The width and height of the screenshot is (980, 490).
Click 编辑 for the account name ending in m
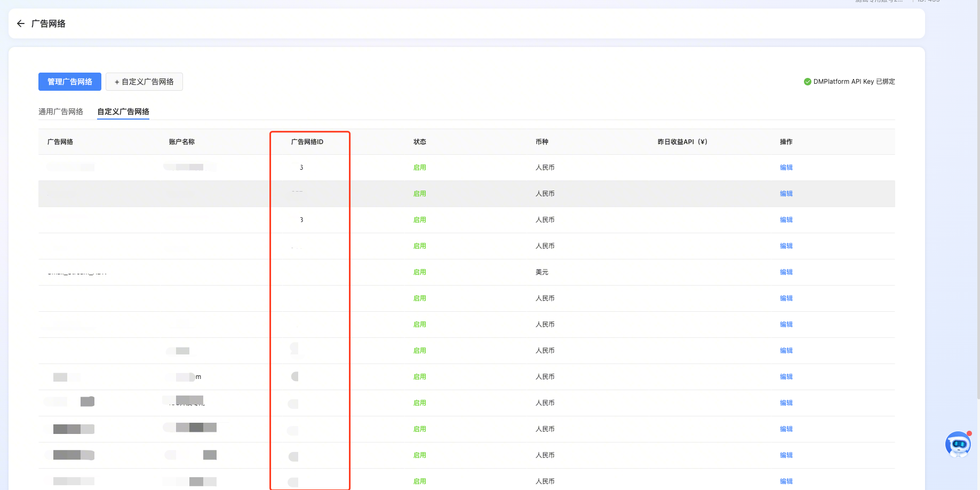pos(786,377)
